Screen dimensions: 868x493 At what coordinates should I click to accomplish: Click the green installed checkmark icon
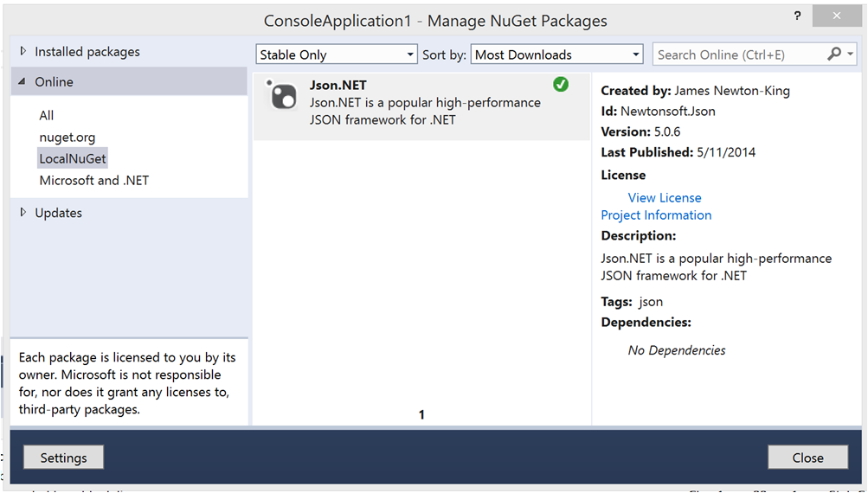point(561,85)
